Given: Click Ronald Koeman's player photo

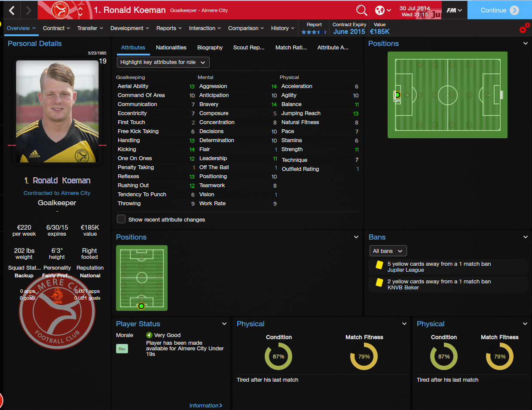Looking at the screenshot, I should 58,111.
